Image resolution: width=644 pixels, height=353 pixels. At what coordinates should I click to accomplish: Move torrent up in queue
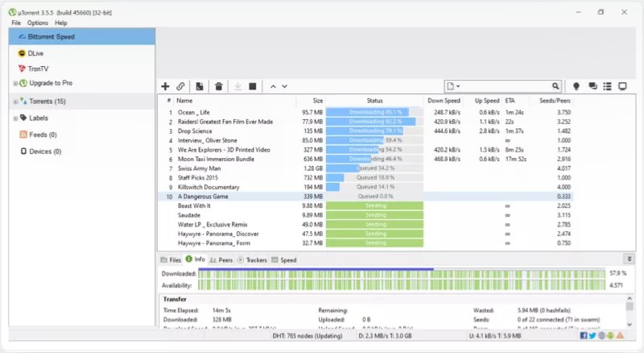[x=273, y=86]
